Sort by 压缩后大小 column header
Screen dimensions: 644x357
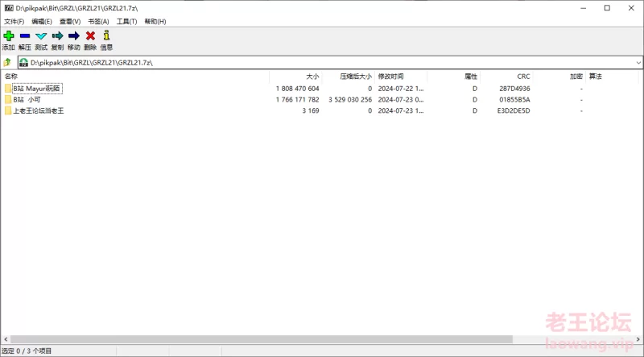(x=349, y=77)
